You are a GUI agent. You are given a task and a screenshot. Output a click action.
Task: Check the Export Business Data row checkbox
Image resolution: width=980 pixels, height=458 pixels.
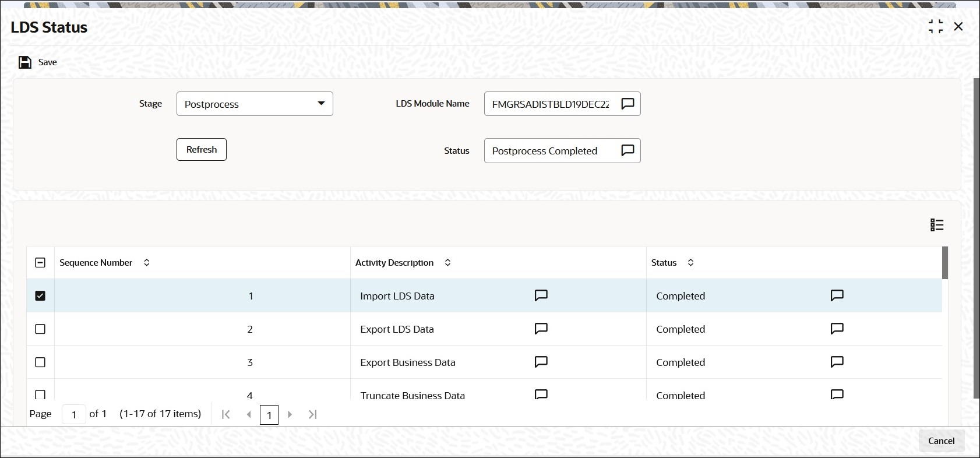pos(40,362)
